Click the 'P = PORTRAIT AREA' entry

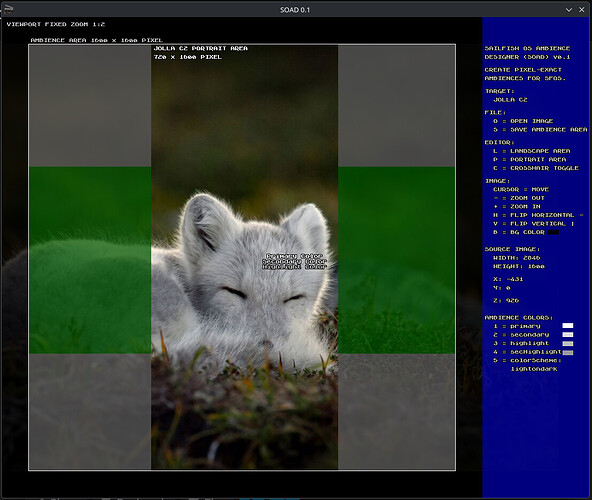click(x=529, y=159)
